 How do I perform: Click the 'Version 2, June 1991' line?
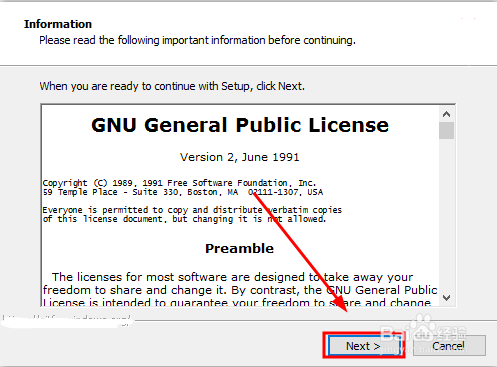click(240, 157)
